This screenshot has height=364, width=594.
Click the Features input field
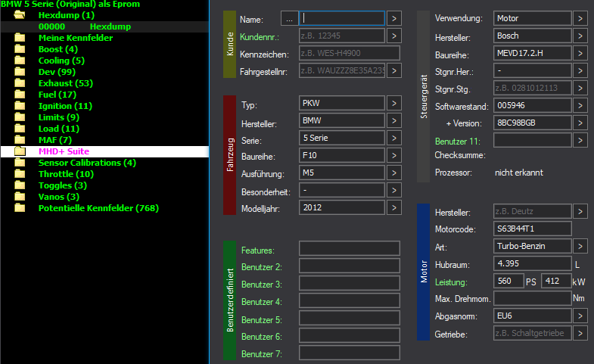[x=350, y=249]
